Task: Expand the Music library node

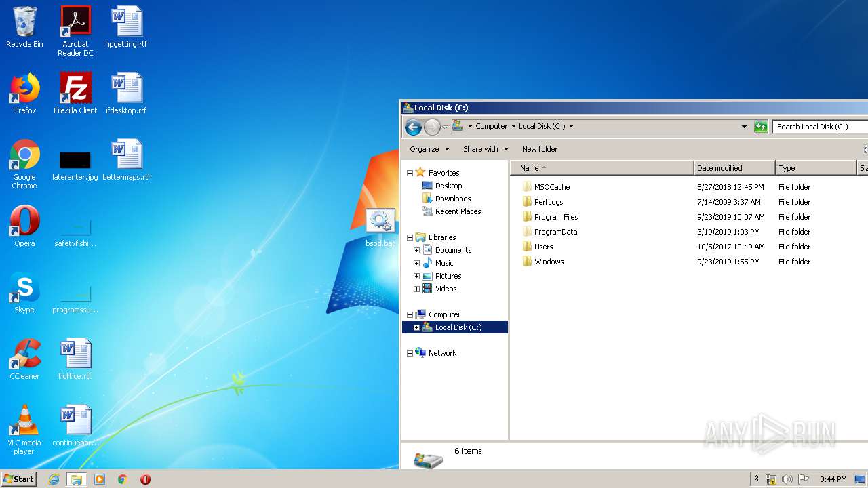Action: point(416,263)
